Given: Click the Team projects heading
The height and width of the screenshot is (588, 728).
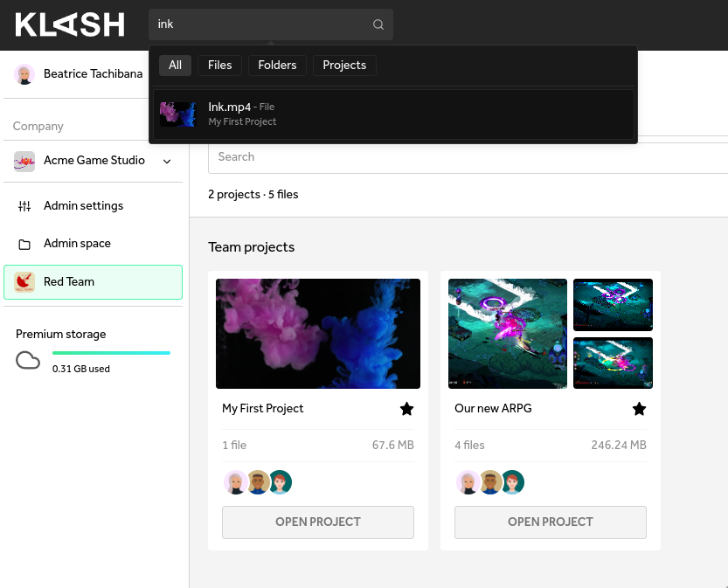Looking at the screenshot, I should (251, 247).
